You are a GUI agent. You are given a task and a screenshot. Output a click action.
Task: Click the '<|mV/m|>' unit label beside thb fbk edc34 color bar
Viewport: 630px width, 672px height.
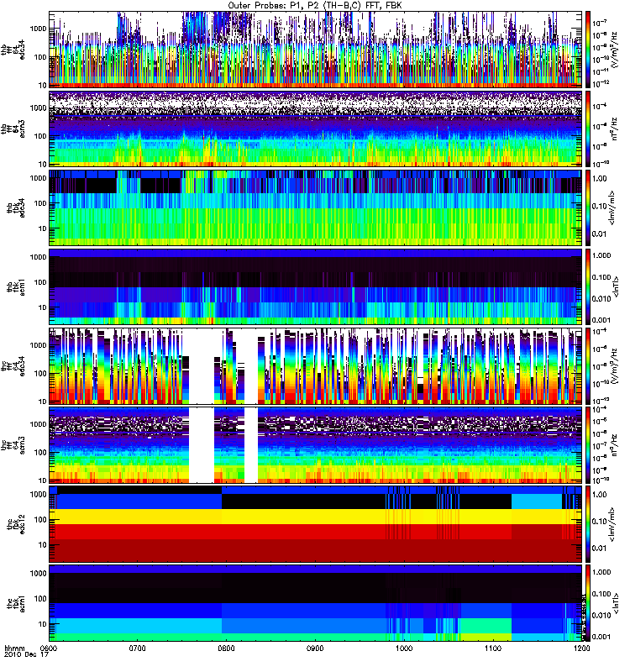612,207
